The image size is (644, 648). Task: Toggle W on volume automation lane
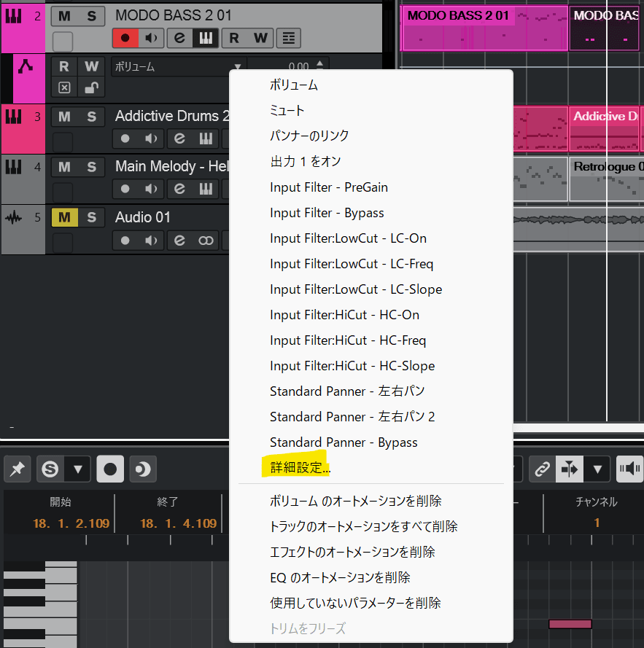pos(91,66)
